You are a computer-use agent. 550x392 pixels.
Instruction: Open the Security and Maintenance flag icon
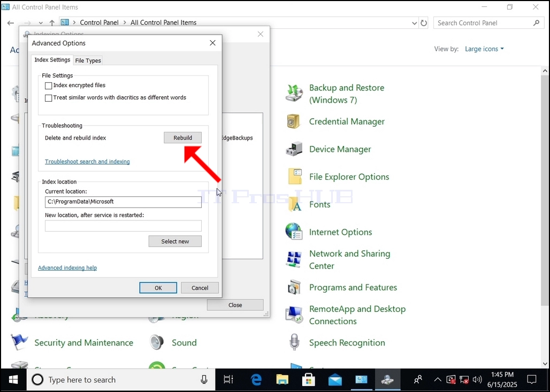pyautogui.click(x=19, y=342)
